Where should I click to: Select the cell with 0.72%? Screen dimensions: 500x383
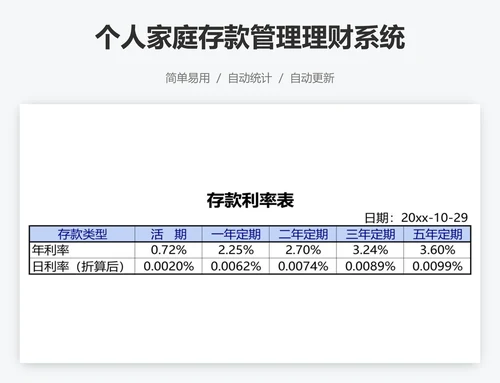point(168,250)
